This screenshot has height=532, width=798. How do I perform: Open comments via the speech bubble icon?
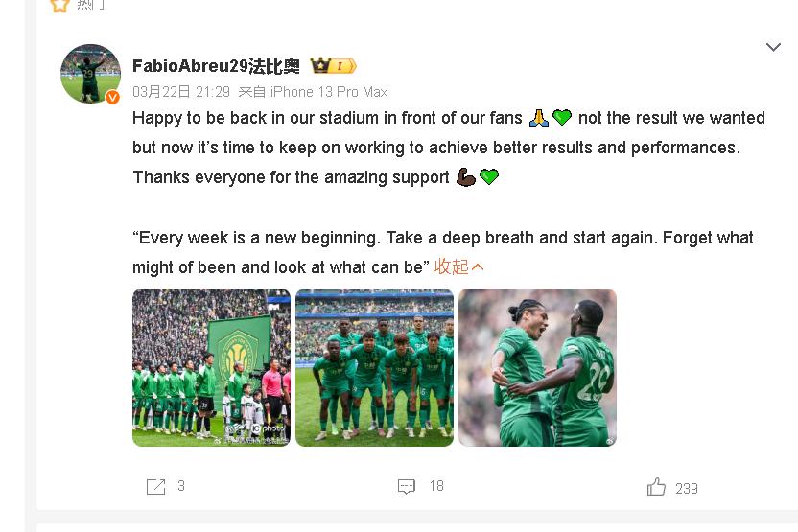pos(407,487)
